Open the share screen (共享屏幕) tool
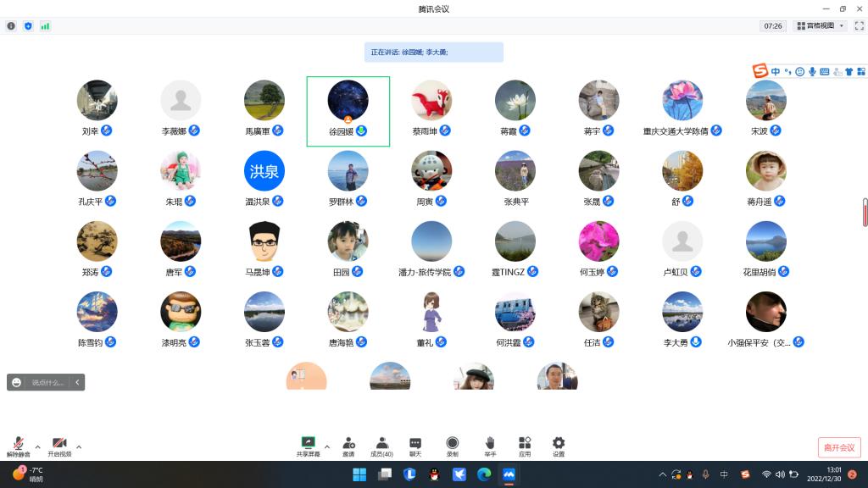This screenshot has width=868, height=488. coord(309,446)
